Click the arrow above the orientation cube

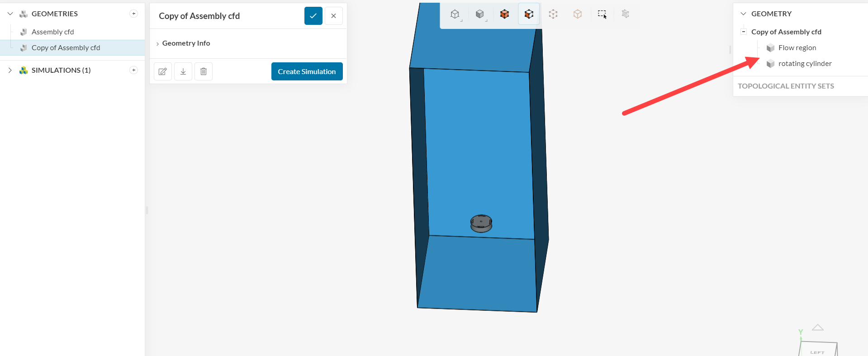click(818, 328)
